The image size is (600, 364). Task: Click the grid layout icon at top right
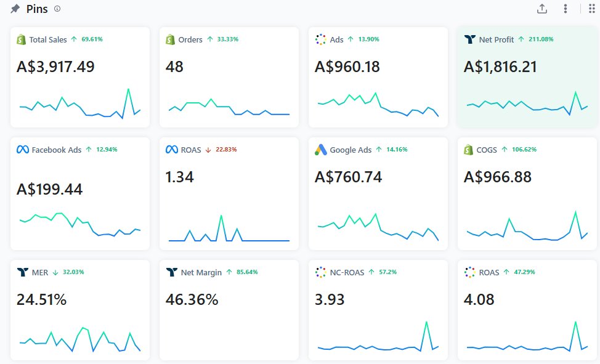(591, 9)
